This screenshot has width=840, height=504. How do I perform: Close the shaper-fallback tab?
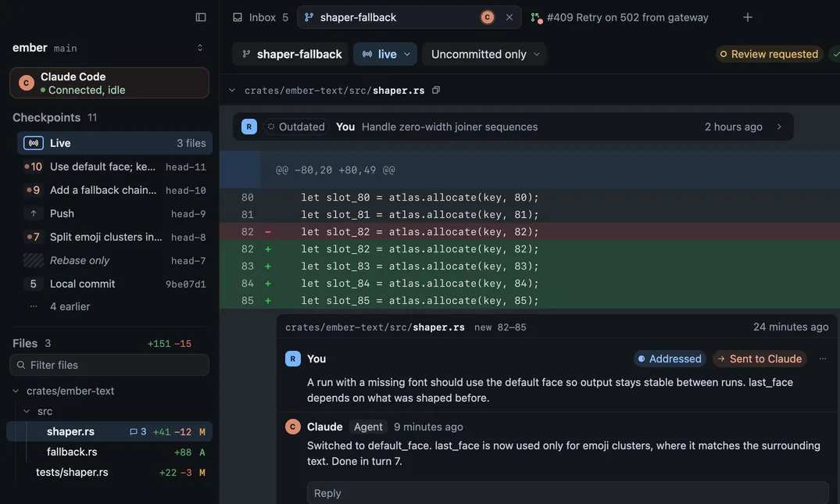pos(509,17)
